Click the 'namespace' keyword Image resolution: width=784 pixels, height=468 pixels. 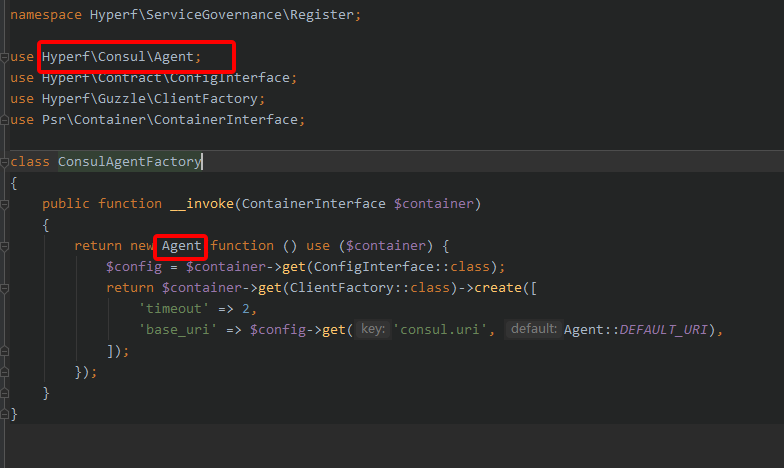click(x=46, y=15)
